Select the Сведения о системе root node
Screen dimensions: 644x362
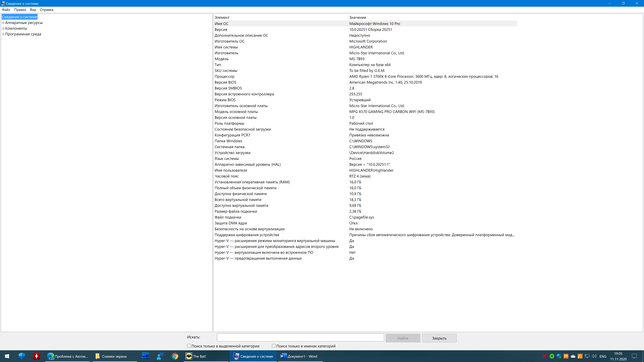tap(20, 17)
